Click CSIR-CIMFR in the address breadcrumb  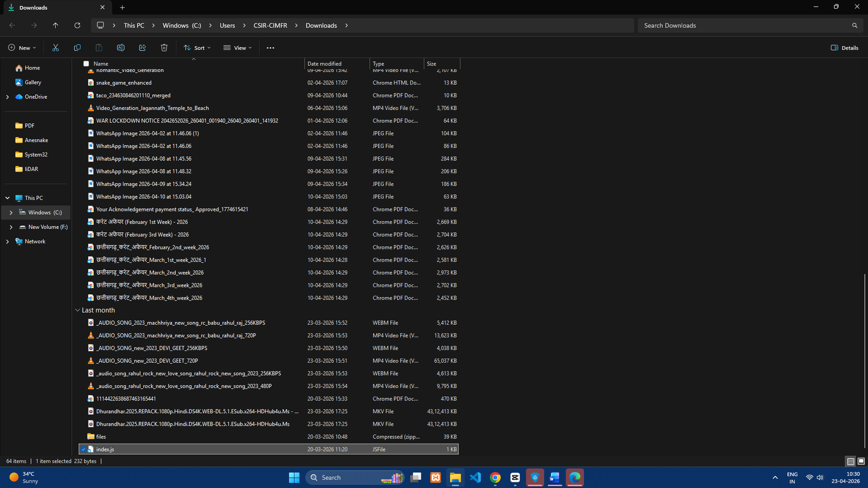tap(270, 25)
